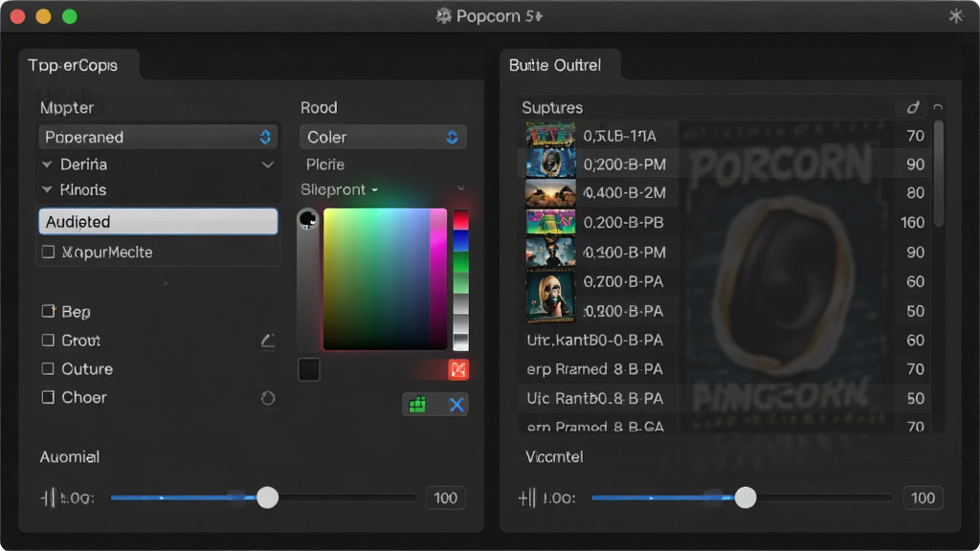Toggle the Cuture checkbox
The width and height of the screenshot is (980, 551).
(48, 368)
